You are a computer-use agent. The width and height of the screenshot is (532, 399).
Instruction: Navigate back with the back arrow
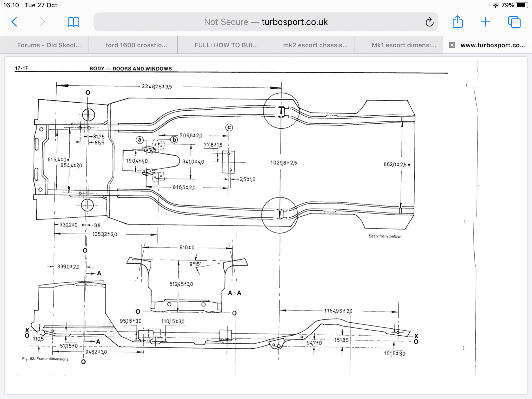click(x=15, y=22)
